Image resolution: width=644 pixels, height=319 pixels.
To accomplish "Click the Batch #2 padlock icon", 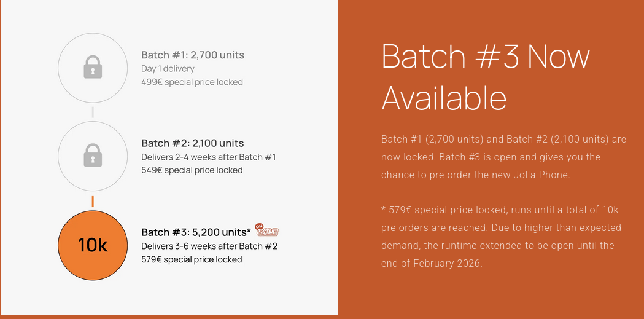I will [93, 156].
